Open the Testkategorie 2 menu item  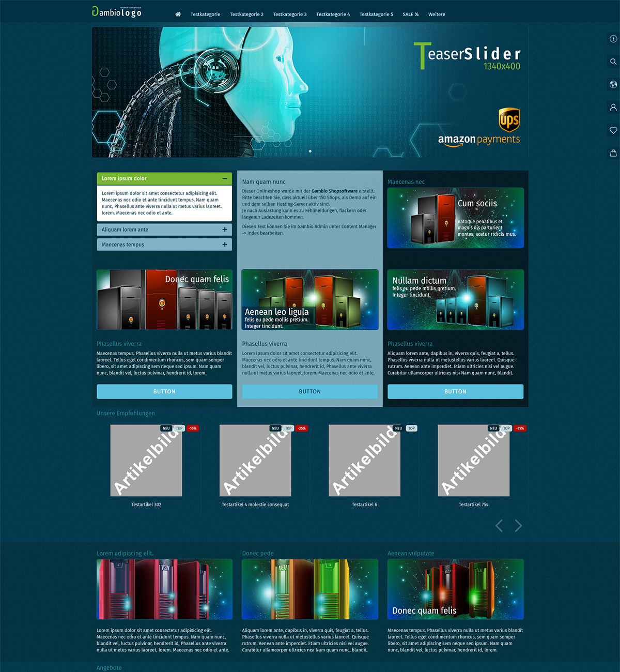pyautogui.click(x=246, y=14)
